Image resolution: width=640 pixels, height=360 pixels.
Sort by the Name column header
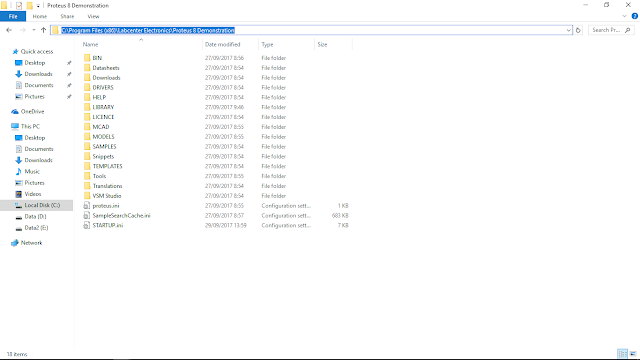coord(141,44)
